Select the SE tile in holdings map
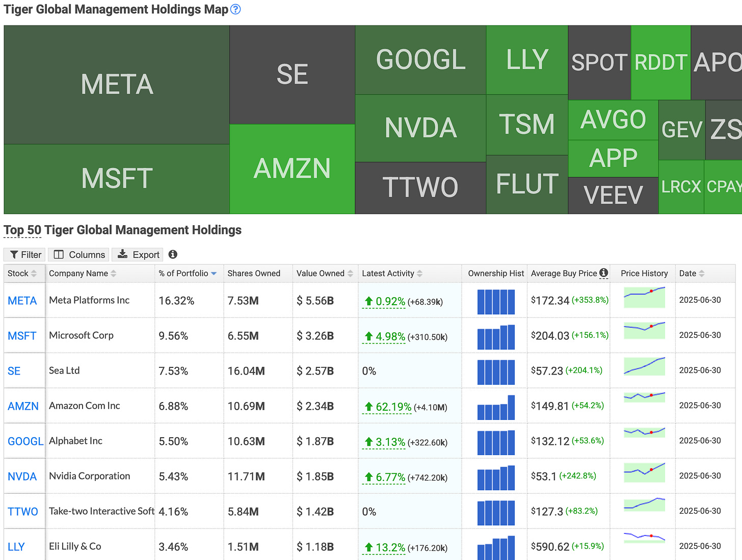742x560 pixels. coord(293,75)
